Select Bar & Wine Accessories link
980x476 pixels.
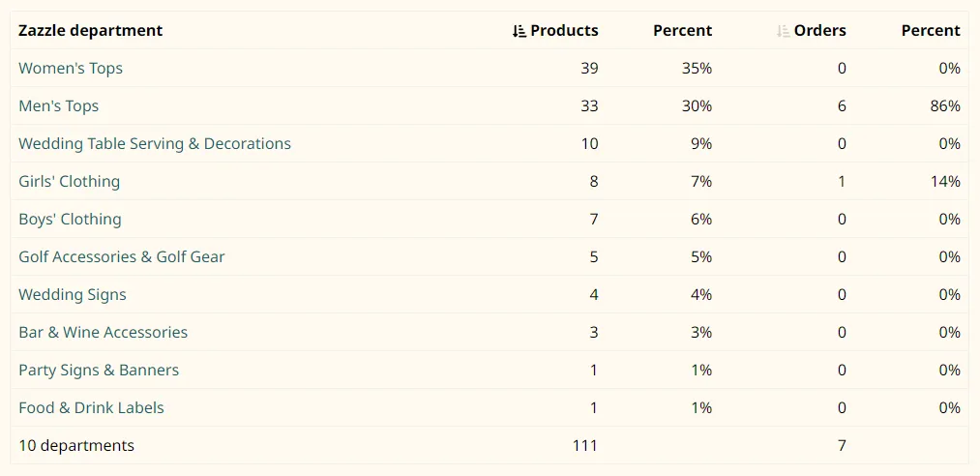tap(104, 333)
